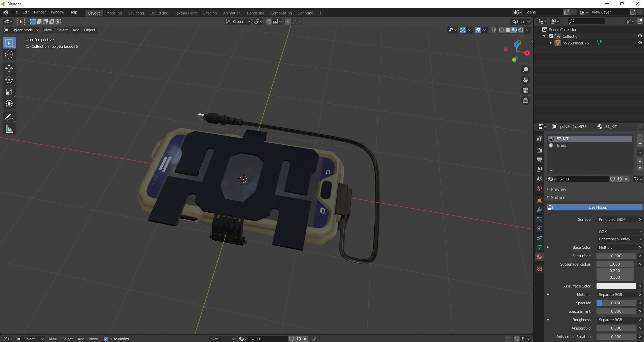Open the GGX distribution dropdown
The height and width of the screenshot is (342, 644).
click(619, 232)
